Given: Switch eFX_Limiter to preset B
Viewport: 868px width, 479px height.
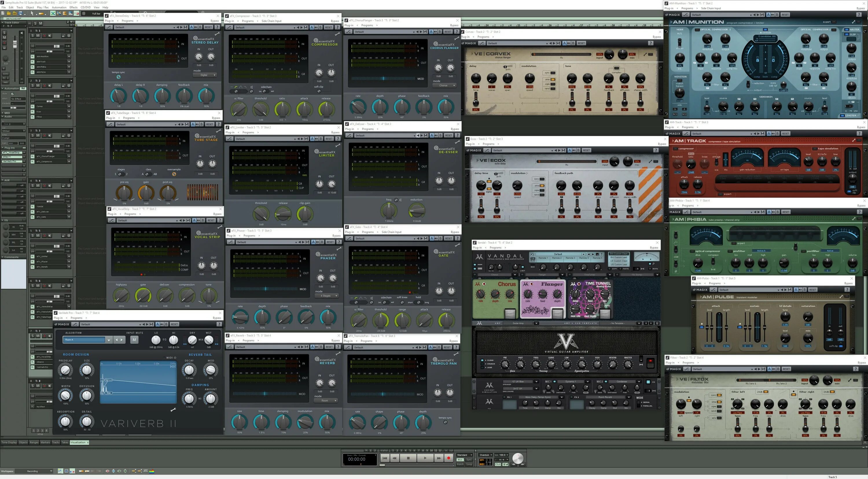Looking at the screenshot, I should tap(321, 139).
